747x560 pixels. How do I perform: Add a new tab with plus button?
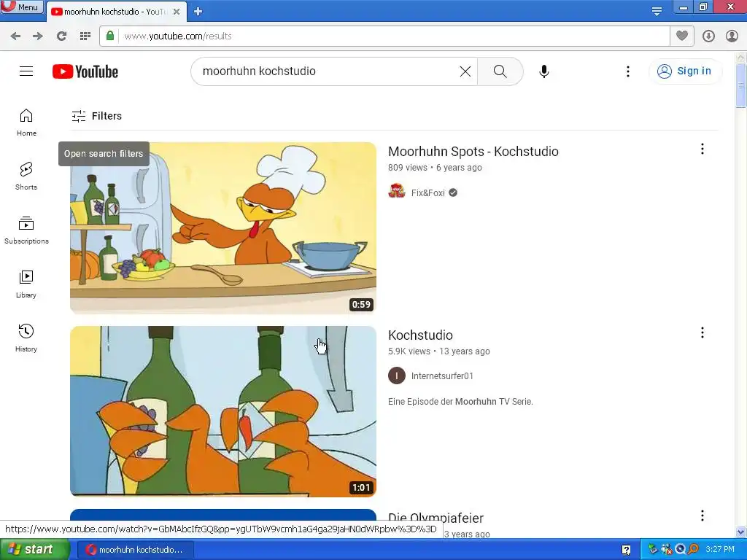[198, 12]
